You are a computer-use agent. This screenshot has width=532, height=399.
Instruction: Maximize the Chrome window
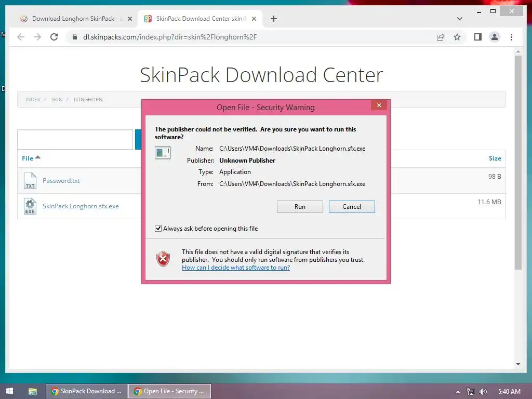click(x=493, y=11)
